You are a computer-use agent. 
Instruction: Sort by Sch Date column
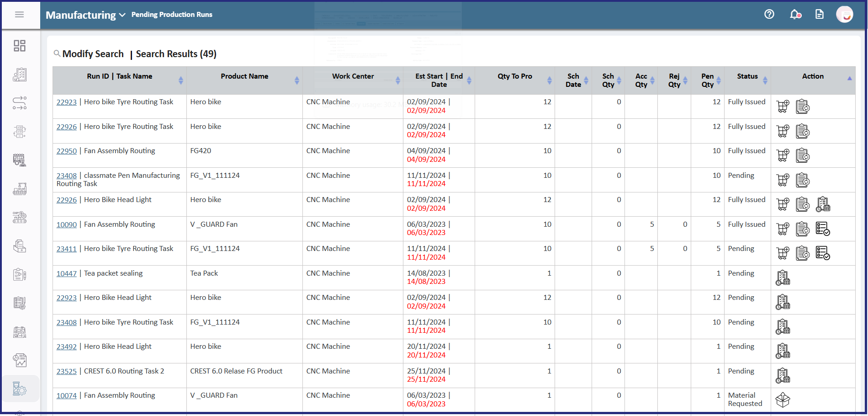(x=586, y=80)
